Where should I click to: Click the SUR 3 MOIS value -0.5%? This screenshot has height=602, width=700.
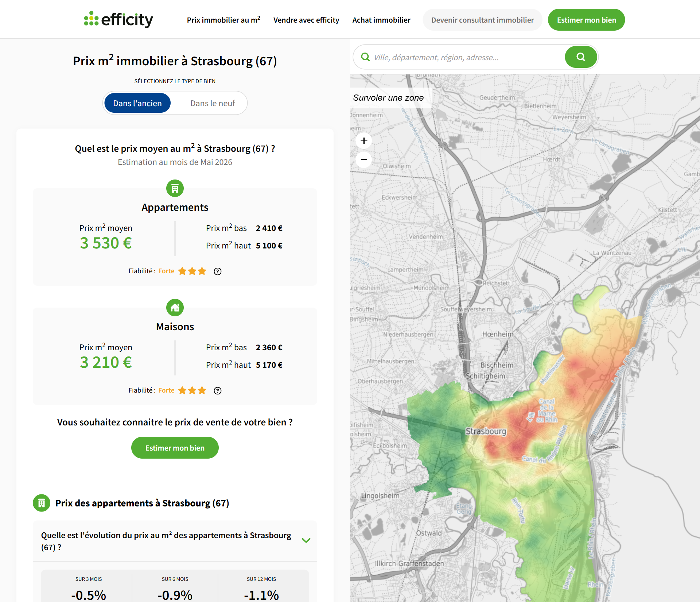[89, 595]
